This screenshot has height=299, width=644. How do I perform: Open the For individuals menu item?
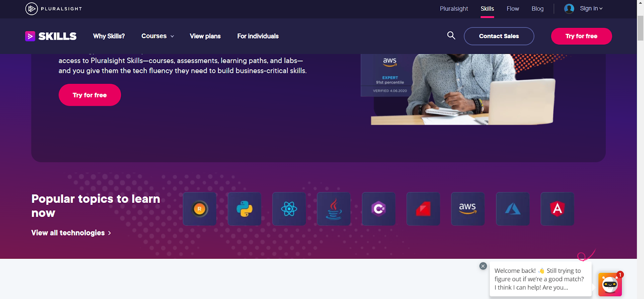(x=258, y=36)
